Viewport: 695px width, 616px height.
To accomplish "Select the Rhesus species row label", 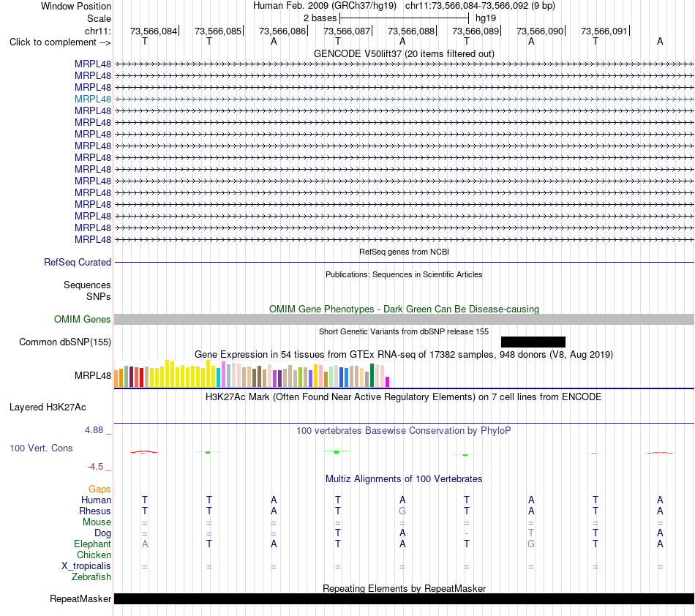I will [x=95, y=511].
